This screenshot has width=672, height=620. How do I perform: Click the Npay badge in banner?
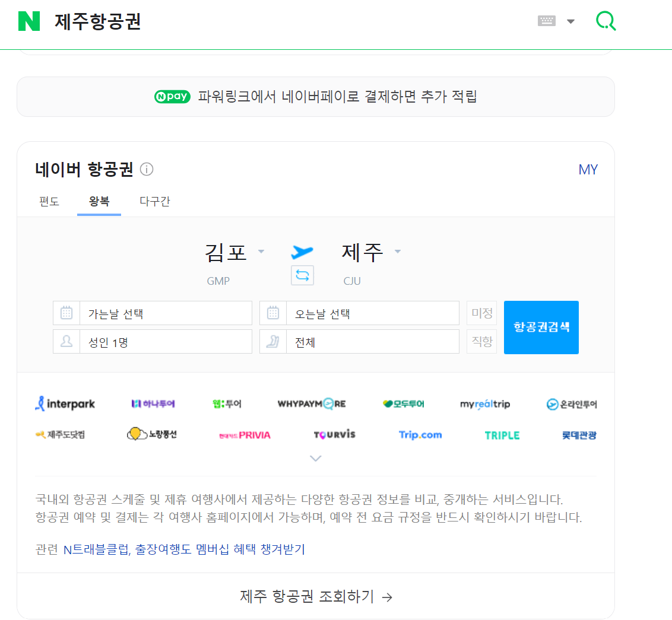coord(172,96)
